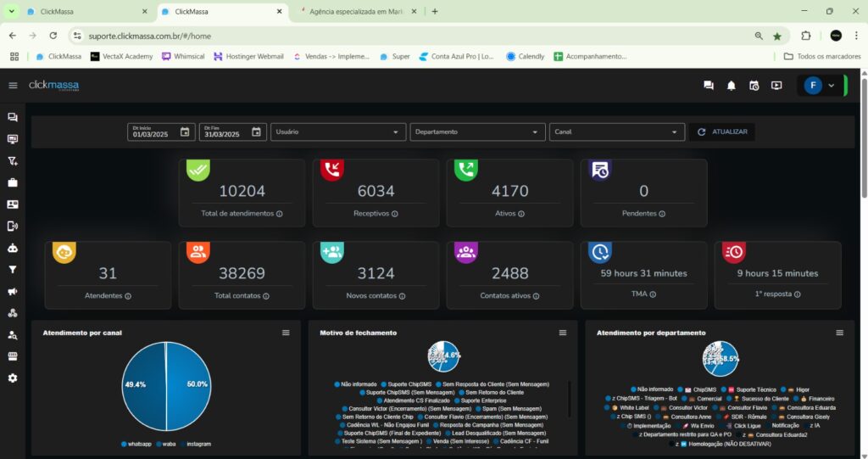
Task: Open the Calendly bookmark link
Action: [526, 57]
